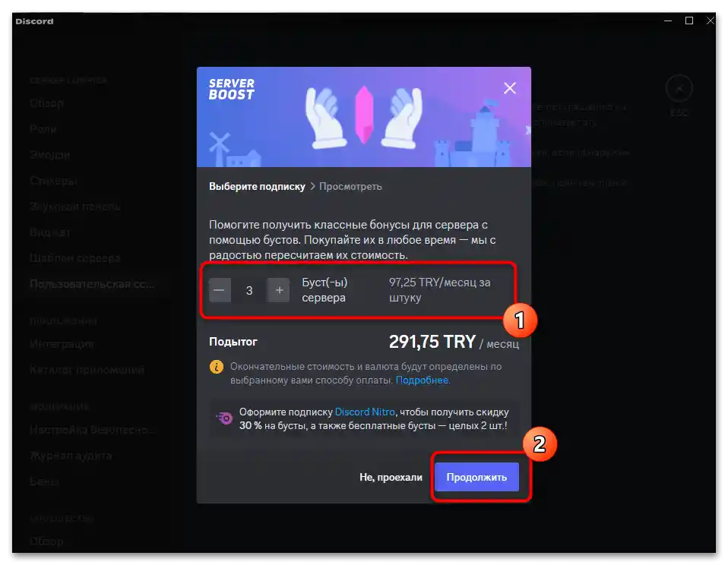728x565 pixels.
Task: Open the Discord Nitro link
Action: 365,412
